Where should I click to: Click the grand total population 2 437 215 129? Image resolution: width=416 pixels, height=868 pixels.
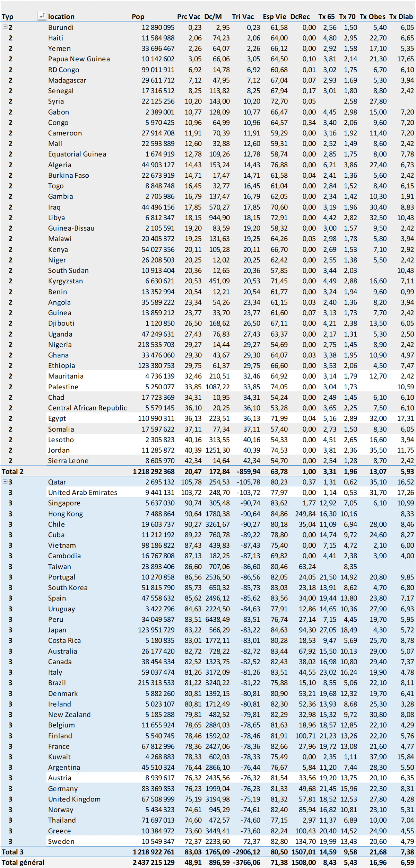pos(154,862)
